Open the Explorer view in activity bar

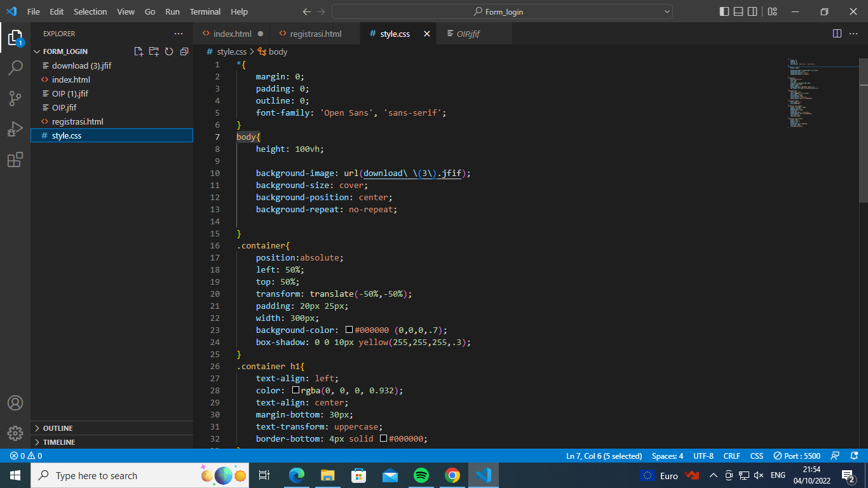point(15,37)
